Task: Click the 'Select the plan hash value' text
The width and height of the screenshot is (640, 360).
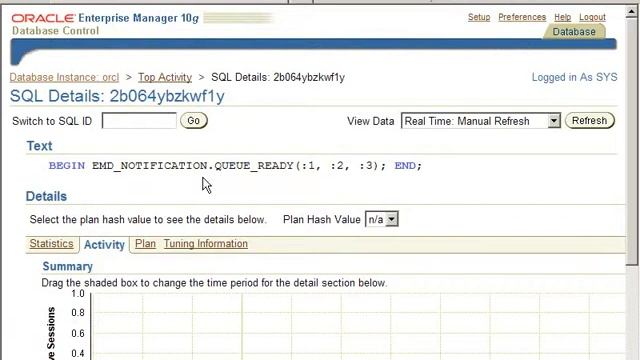Action: 148,220
